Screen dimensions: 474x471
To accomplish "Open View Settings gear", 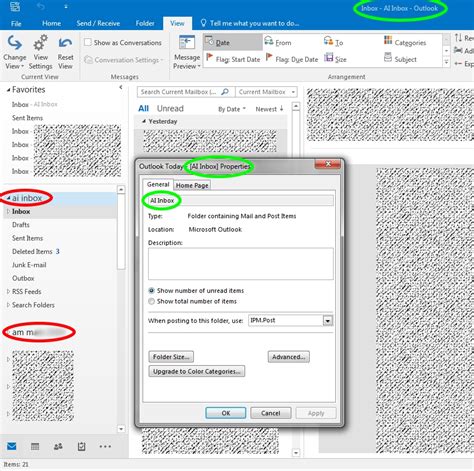I will 40,53.
